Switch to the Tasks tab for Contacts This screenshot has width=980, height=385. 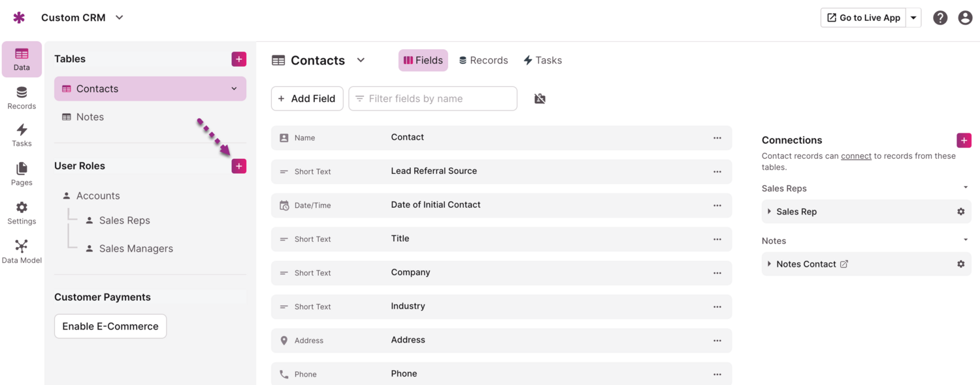(x=542, y=60)
